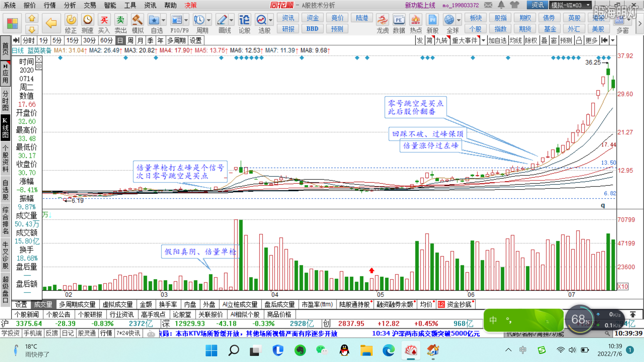Image resolution: width=644 pixels, height=362 pixels.
Task: Click the 周期 period clock icon
Action: tap(199, 20)
